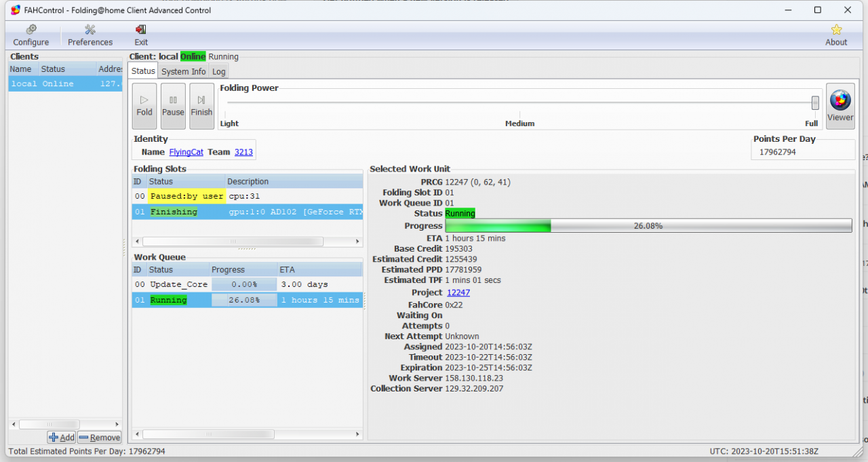The height and width of the screenshot is (462, 868).
Task: Open the Configure toolbar item
Action: 31,35
